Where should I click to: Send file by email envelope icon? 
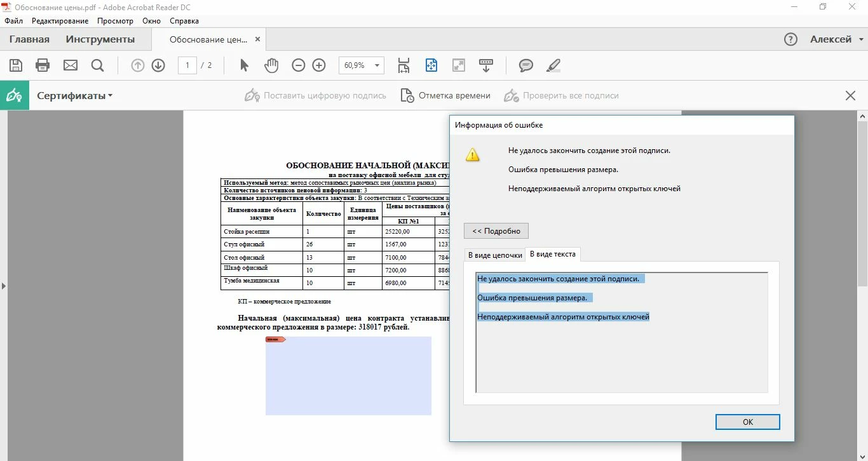pos(70,65)
